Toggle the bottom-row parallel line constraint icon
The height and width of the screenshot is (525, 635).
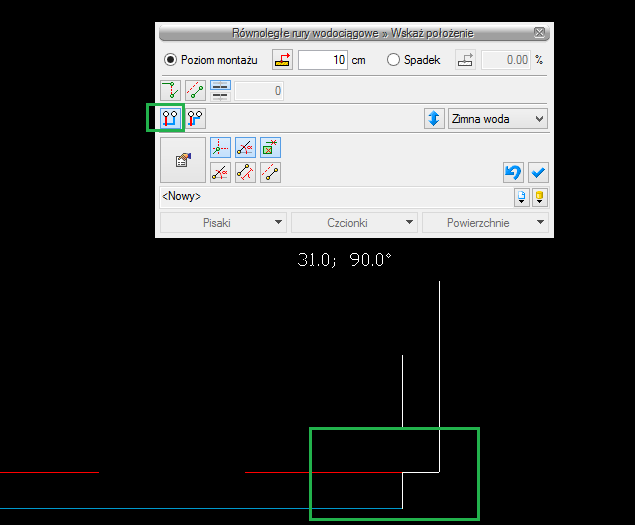pos(271,173)
